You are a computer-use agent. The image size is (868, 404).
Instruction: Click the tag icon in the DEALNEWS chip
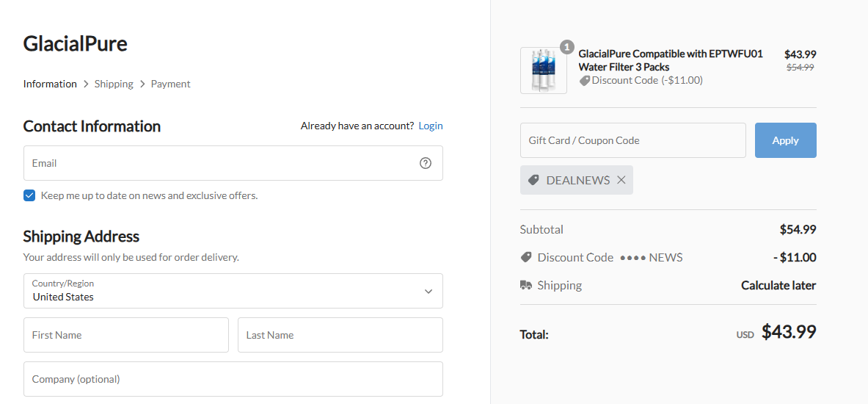tap(533, 180)
